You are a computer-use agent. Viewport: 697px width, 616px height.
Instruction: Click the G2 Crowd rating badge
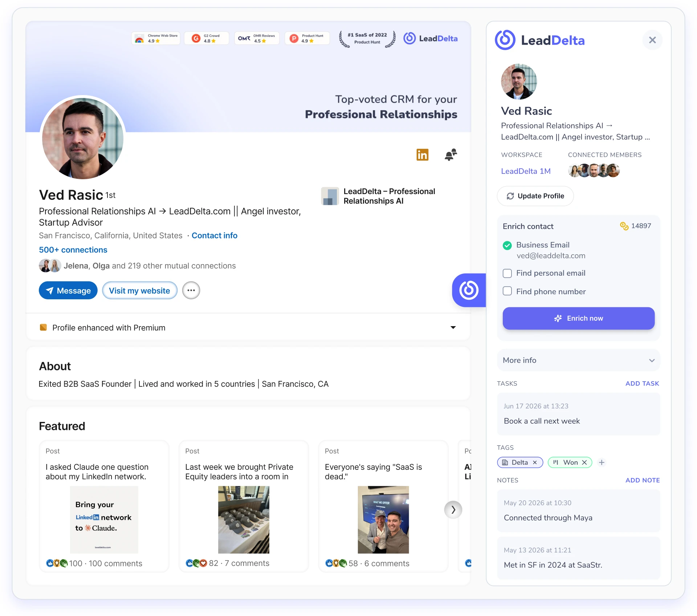click(206, 38)
